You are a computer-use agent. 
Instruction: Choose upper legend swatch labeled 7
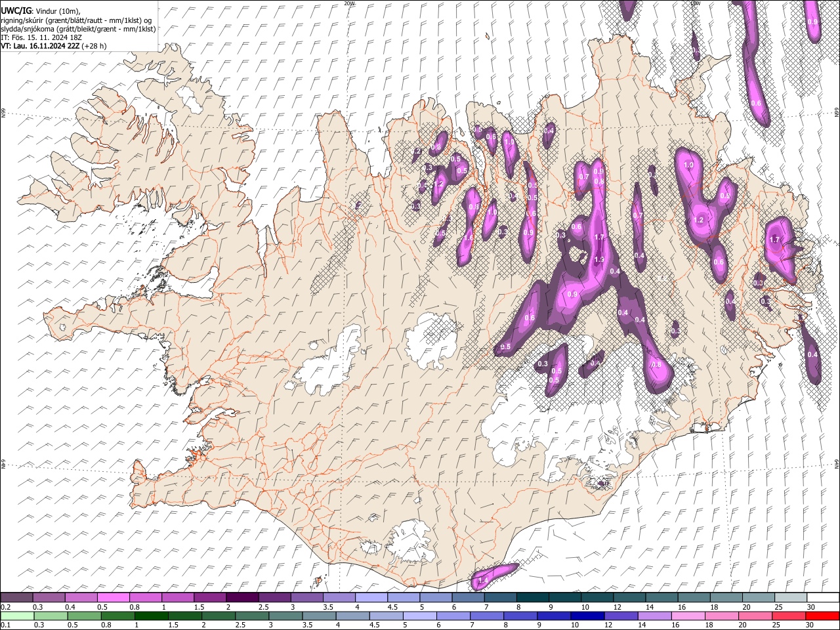pos(499,597)
